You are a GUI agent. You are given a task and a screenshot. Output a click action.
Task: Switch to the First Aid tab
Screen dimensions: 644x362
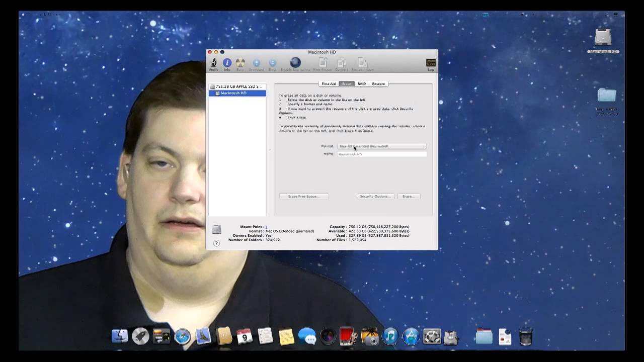(x=328, y=83)
